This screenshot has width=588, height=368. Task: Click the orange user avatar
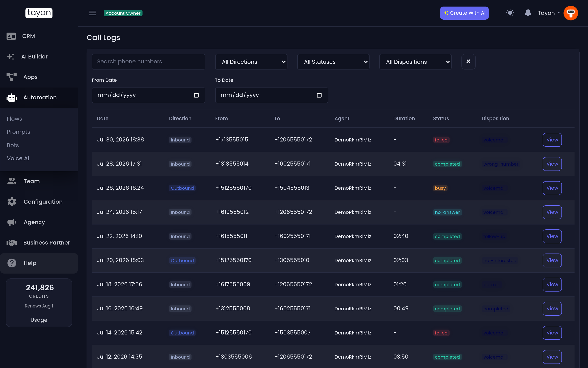[571, 13]
